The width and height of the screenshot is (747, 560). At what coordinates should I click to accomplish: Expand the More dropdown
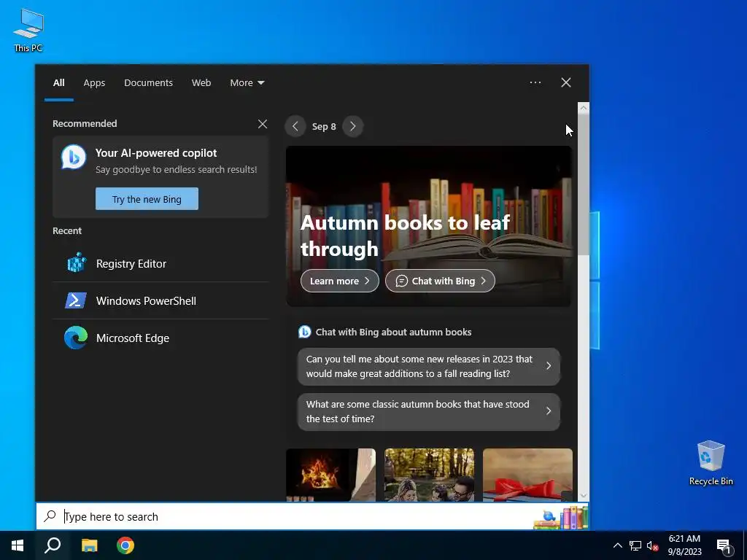coord(247,83)
